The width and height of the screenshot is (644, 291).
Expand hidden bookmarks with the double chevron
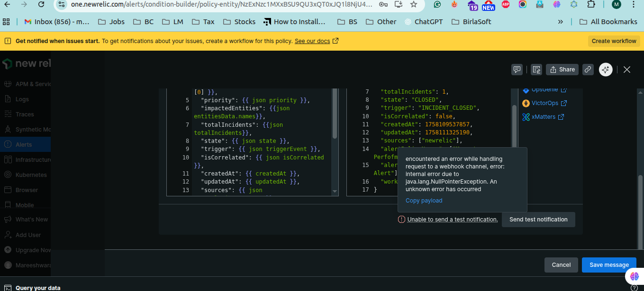[x=561, y=22]
